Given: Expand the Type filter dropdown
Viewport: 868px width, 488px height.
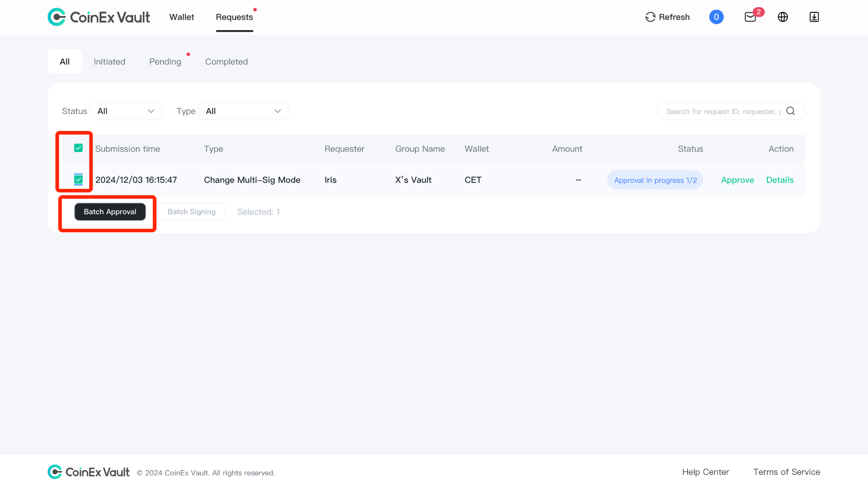Looking at the screenshot, I should pos(243,111).
